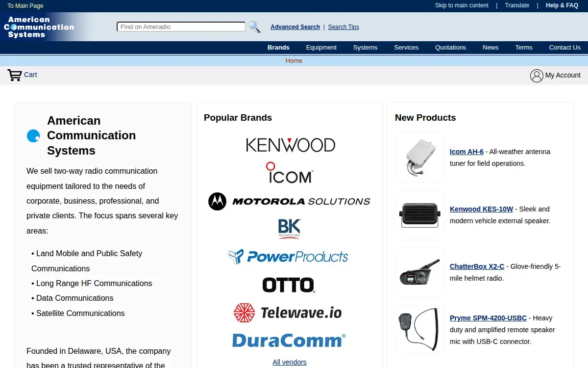
Task: Click the ChatterBox X2-C helmet radio thumbnail
Action: coord(419,272)
